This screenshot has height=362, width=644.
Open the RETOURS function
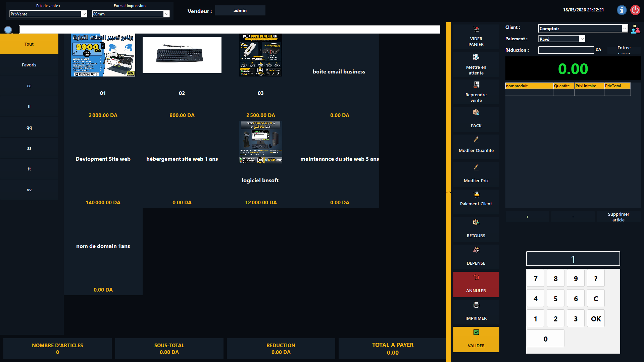476,229
